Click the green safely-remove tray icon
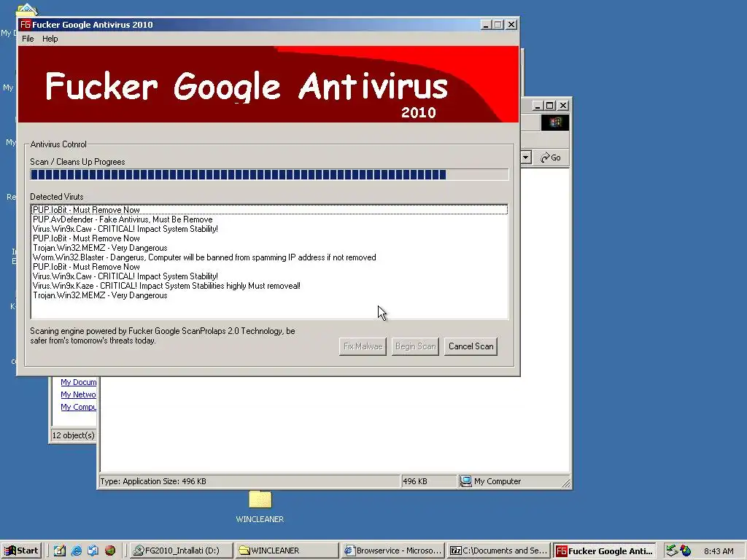747x560 pixels. [x=671, y=551]
